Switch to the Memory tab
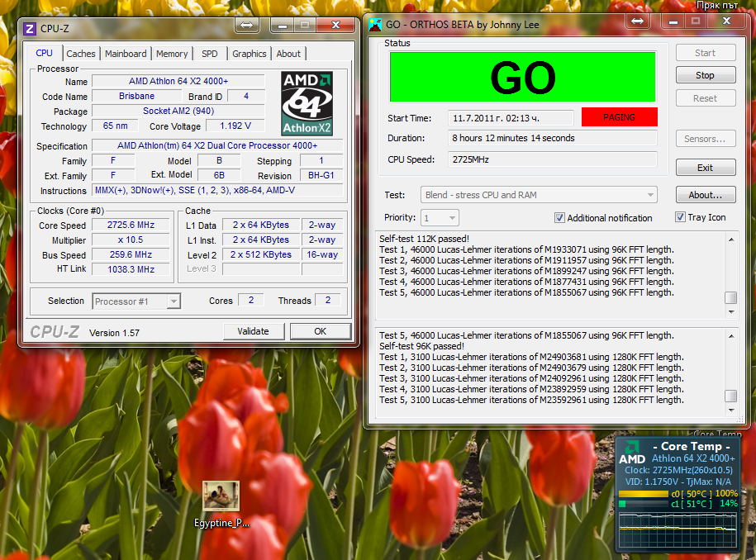The image size is (756, 560). [x=172, y=54]
